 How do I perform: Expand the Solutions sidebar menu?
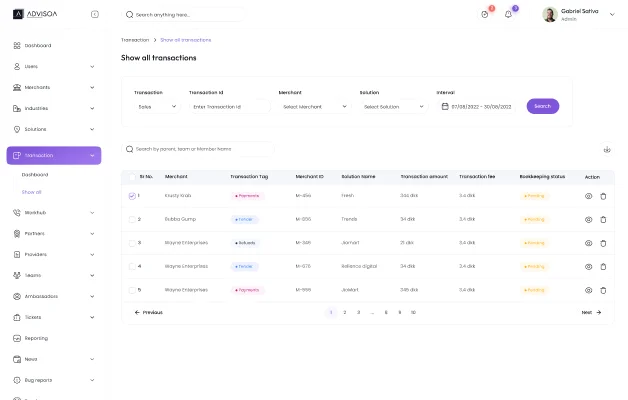click(x=92, y=129)
